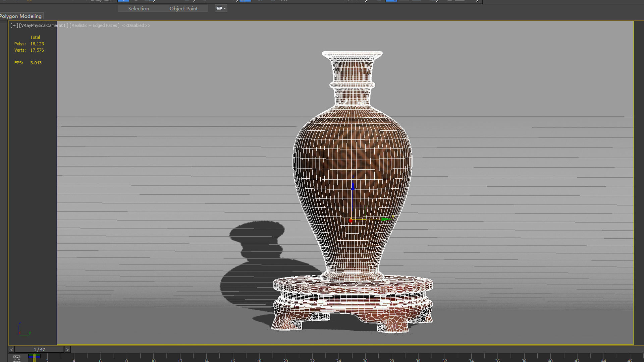Open the Mini Curve Editor icon

point(17,358)
